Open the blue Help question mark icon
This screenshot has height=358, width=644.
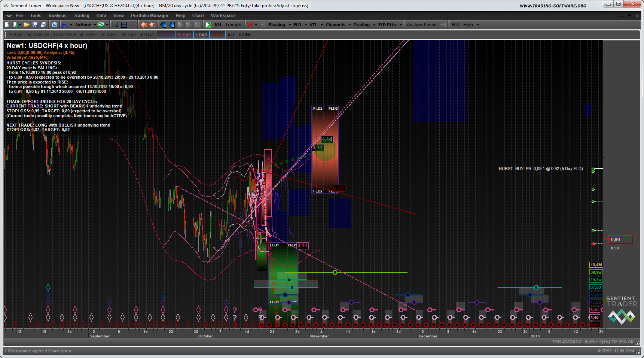tap(55, 25)
